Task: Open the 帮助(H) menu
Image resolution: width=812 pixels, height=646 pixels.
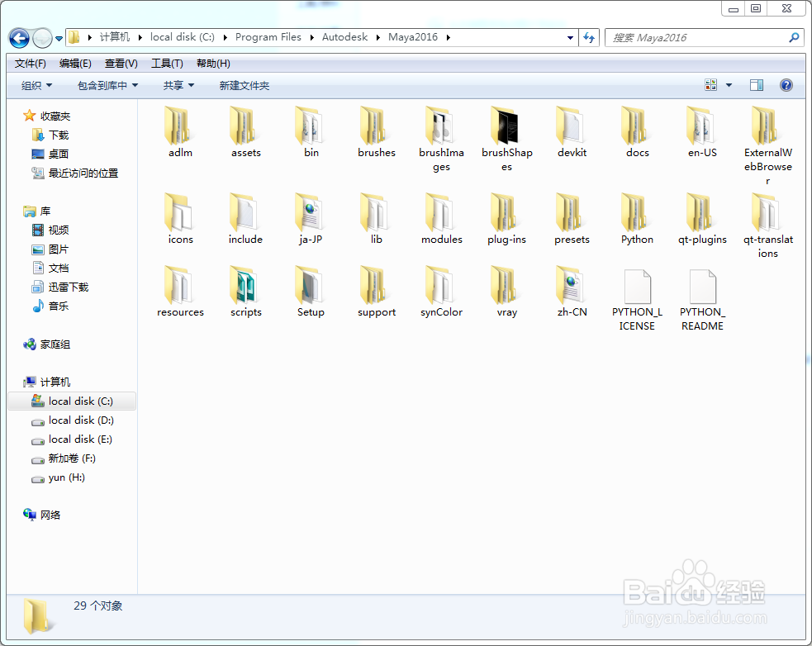Action: tap(213, 64)
